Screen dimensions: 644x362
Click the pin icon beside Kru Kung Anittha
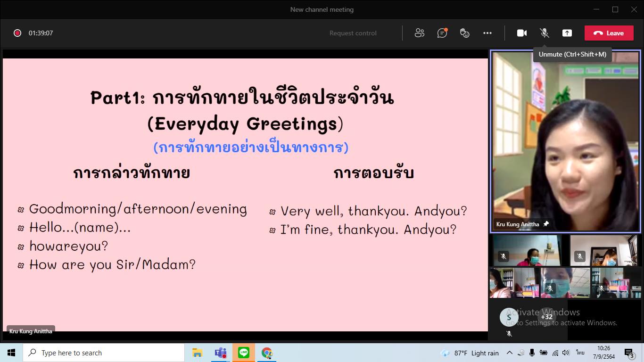pos(546,224)
